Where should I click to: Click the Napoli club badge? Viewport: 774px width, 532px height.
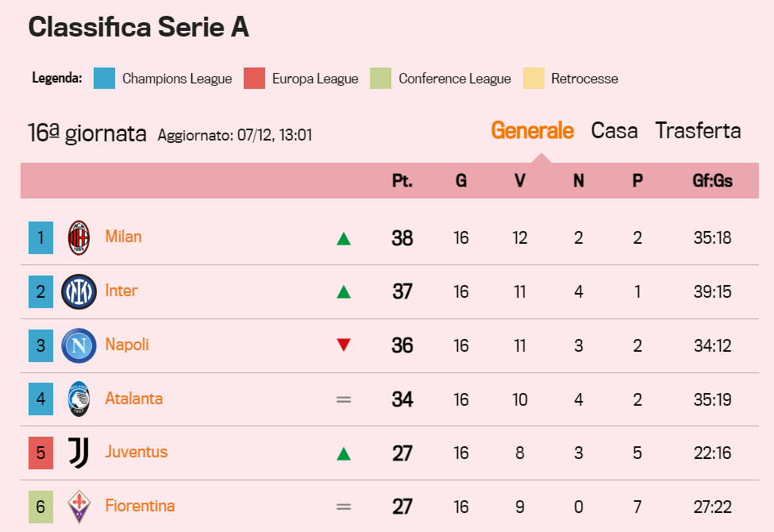point(79,345)
